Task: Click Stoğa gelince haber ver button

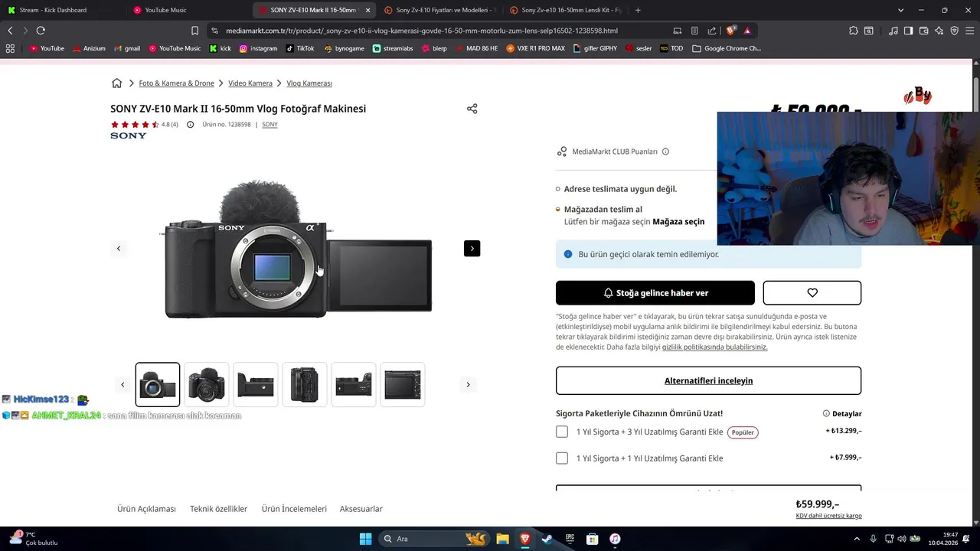Action: [655, 292]
